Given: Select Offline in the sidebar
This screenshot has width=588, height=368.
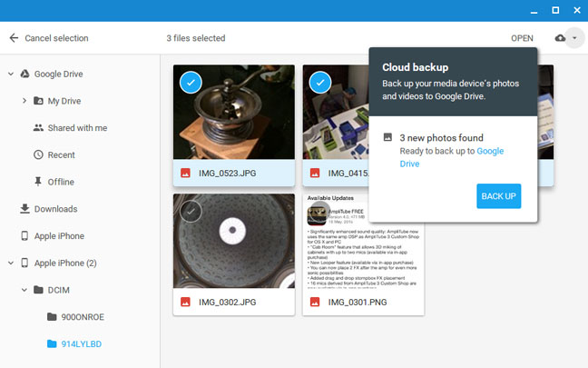Looking at the screenshot, I should pos(61,182).
